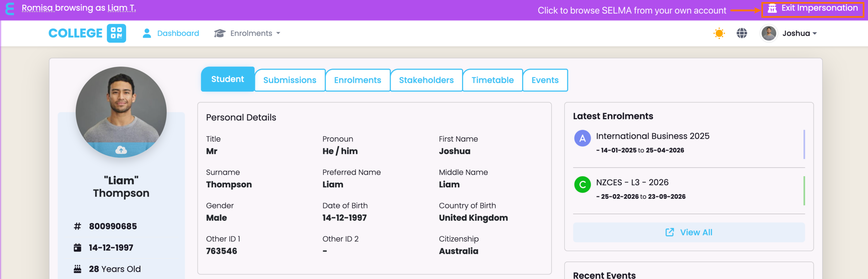Open language selector globe icon
Image resolution: width=868 pixels, height=279 pixels.
[742, 33]
